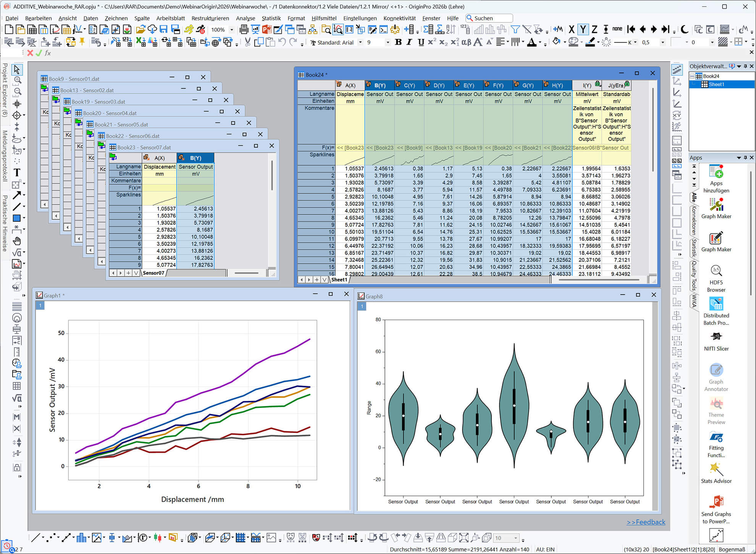Toggle Superscript formatting
The image size is (756, 554).
(432, 42)
